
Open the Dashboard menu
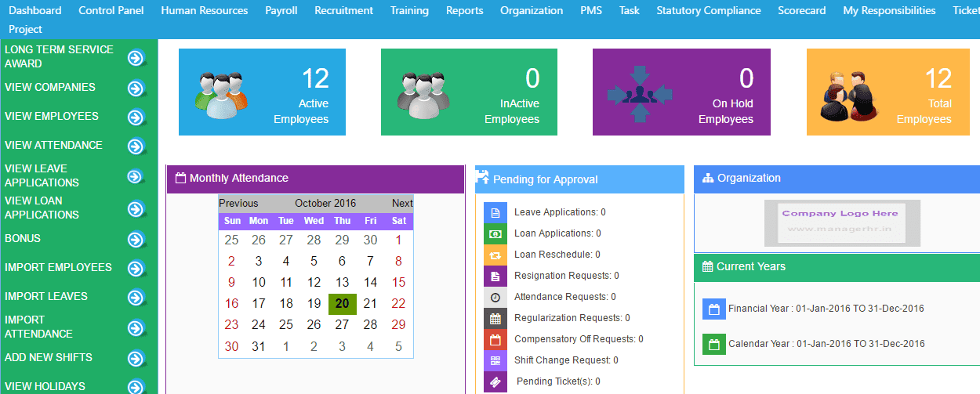point(35,10)
